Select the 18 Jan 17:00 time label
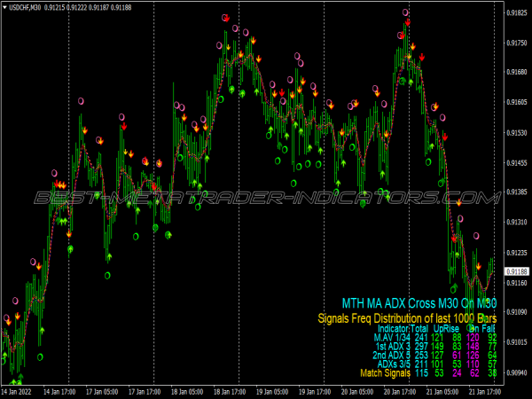The width and height of the screenshot is (532, 399). (x=230, y=392)
